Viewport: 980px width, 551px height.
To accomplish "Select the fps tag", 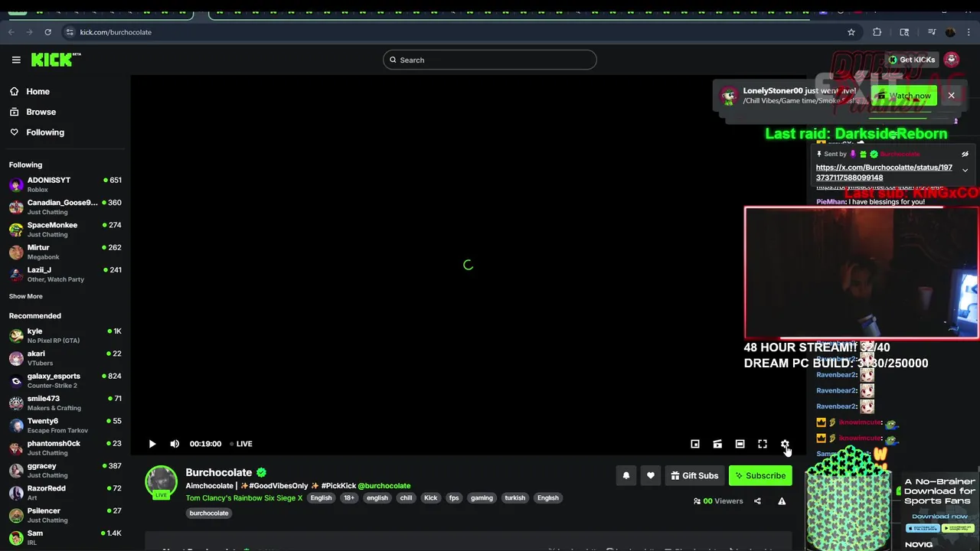I will coord(454,498).
